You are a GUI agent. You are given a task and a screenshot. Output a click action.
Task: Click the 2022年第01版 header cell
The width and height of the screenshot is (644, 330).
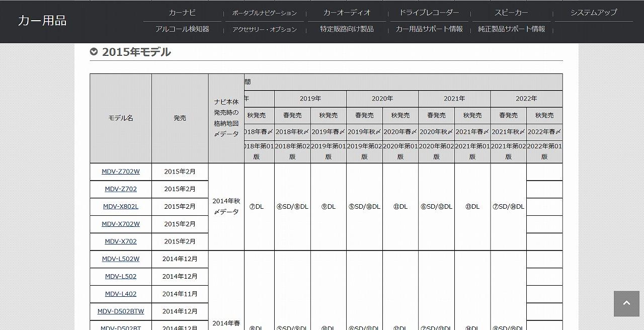coord(544,151)
